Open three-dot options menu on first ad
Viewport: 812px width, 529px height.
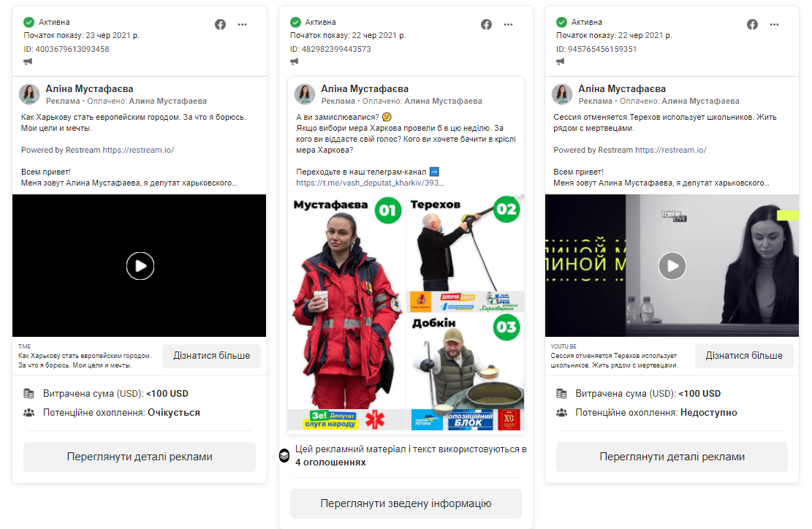(243, 24)
